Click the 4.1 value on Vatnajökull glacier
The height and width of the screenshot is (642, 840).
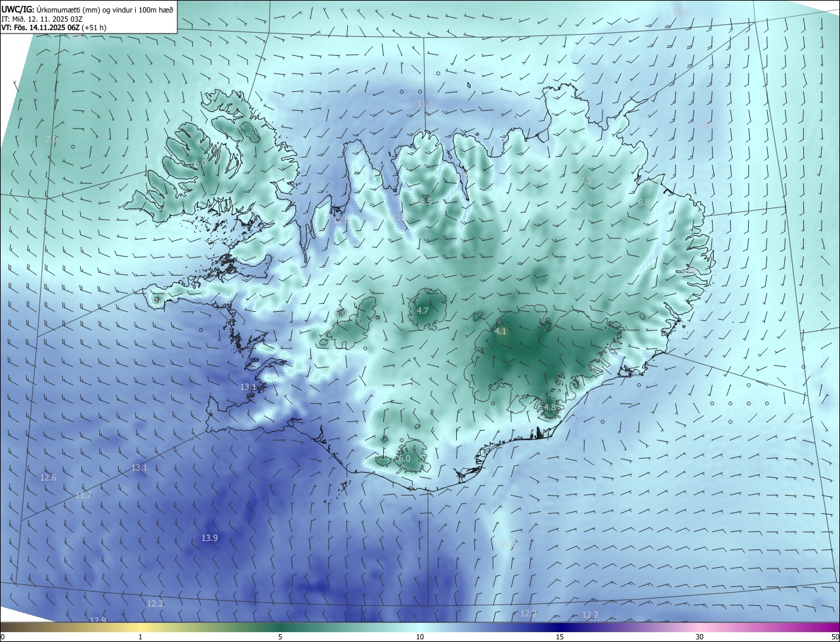(x=501, y=332)
